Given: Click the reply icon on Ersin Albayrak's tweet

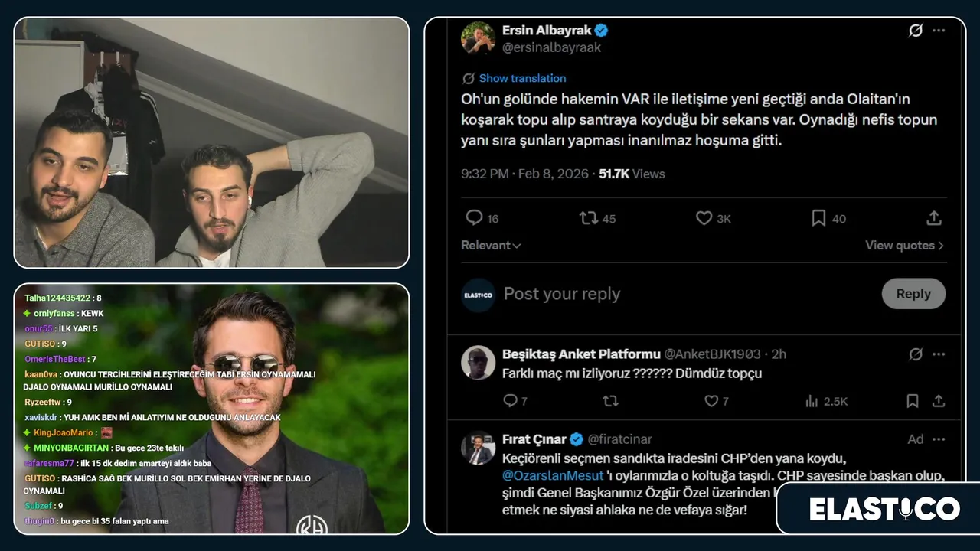Looking at the screenshot, I should click(x=475, y=218).
